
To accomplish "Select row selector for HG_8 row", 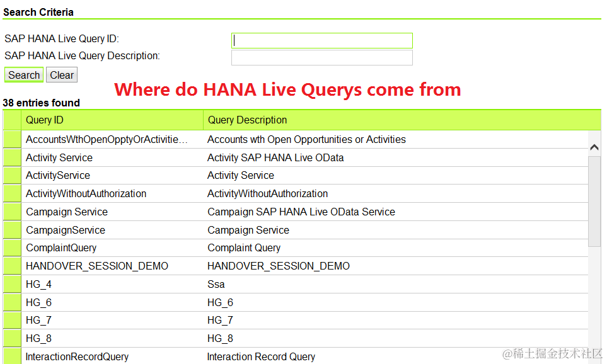I will pyautogui.click(x=12, y=338).
